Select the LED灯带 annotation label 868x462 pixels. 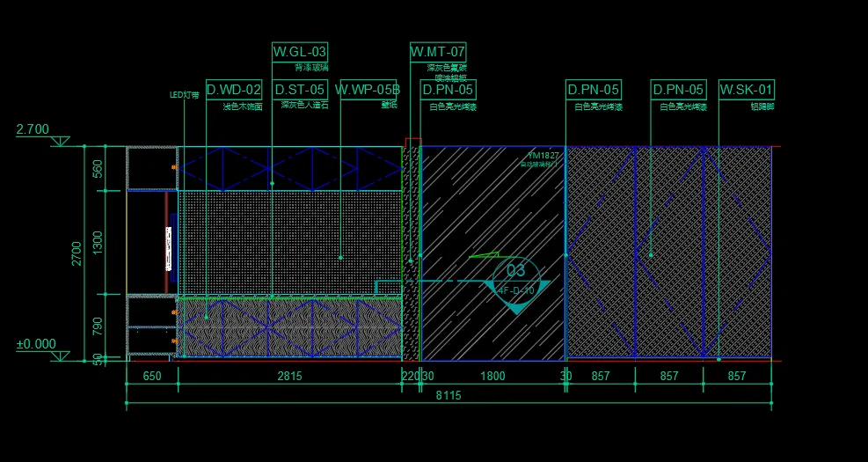point(184,94)
